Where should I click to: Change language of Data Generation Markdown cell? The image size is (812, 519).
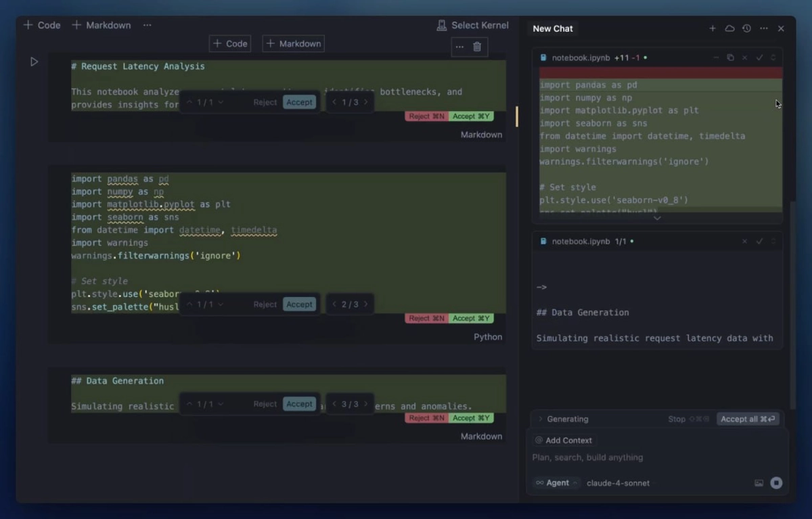(481, 436)
